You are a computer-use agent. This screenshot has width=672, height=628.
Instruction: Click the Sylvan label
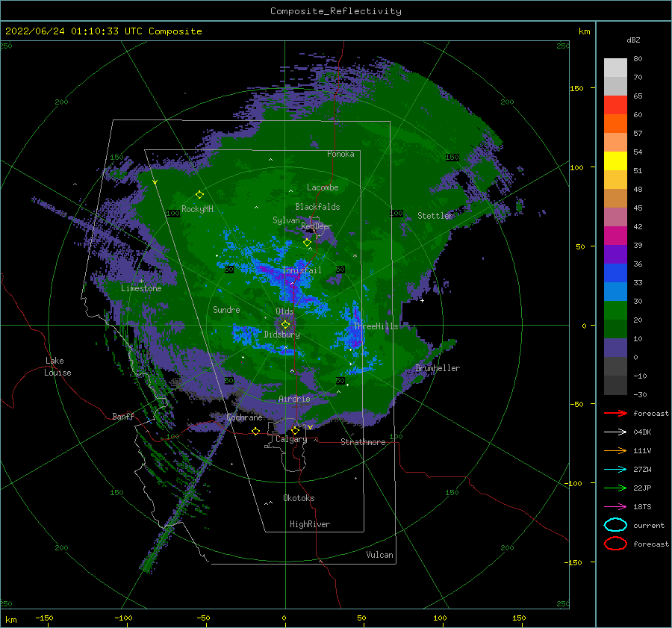(286, 220)
